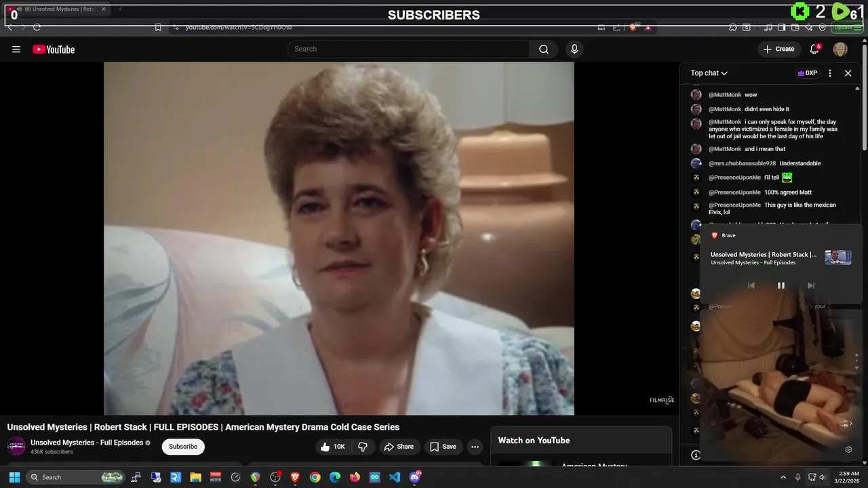Screen dimensions: 868x488
Task: Click the taskbar Search box
Action: tap(76, 477)
